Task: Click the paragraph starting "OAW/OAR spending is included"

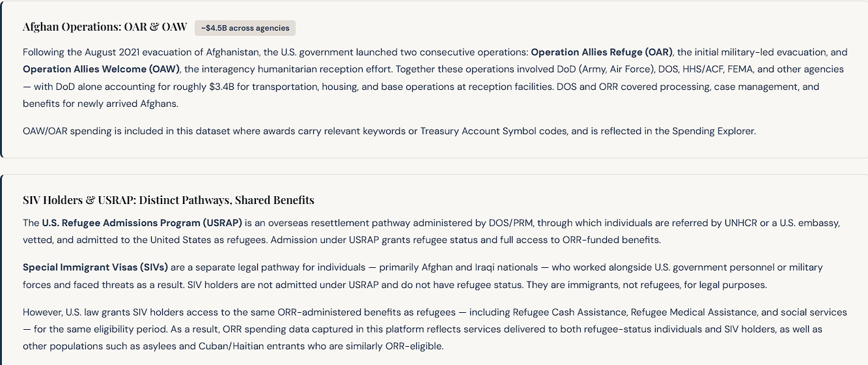Action: click(x=326, y=131)
